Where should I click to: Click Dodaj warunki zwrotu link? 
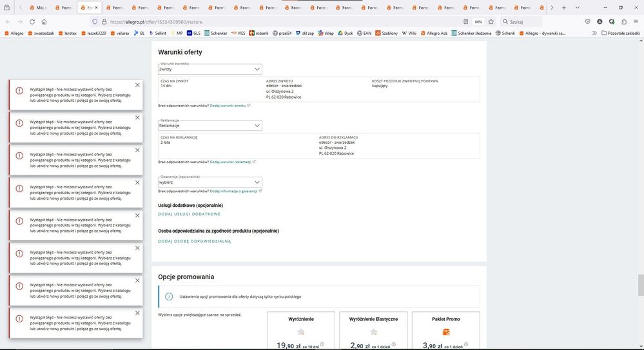tap(228, 105)
